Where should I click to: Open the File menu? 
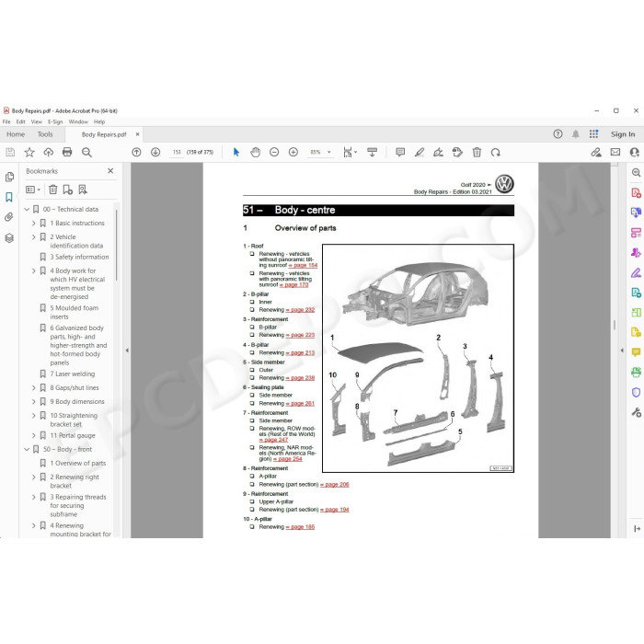tap(6, 122)
